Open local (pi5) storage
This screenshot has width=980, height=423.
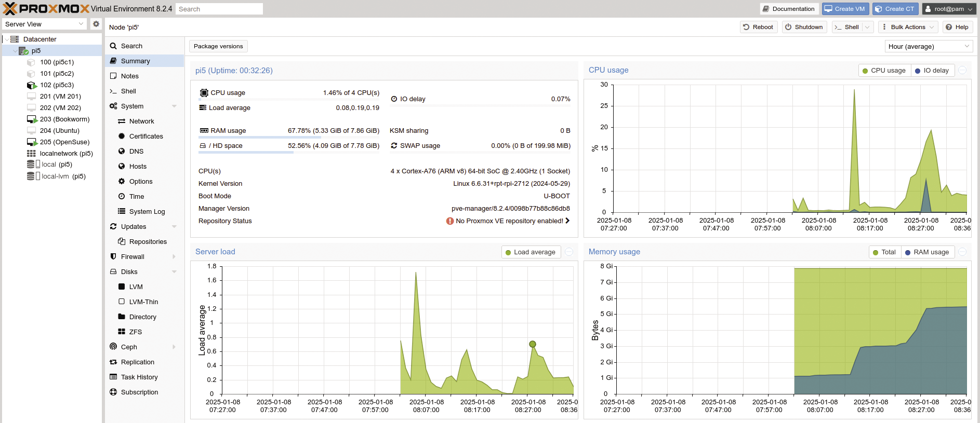57,164
